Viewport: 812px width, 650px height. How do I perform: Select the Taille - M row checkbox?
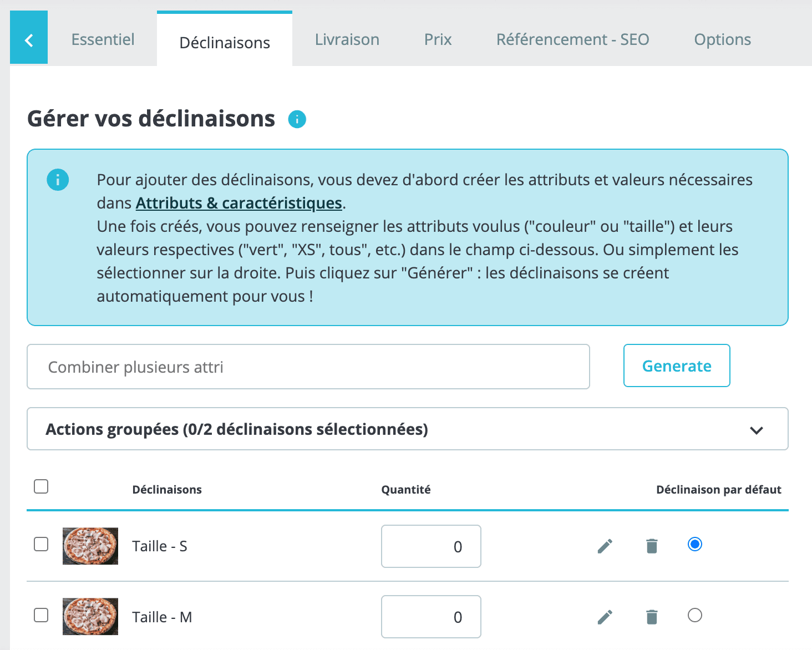(41, 615)
